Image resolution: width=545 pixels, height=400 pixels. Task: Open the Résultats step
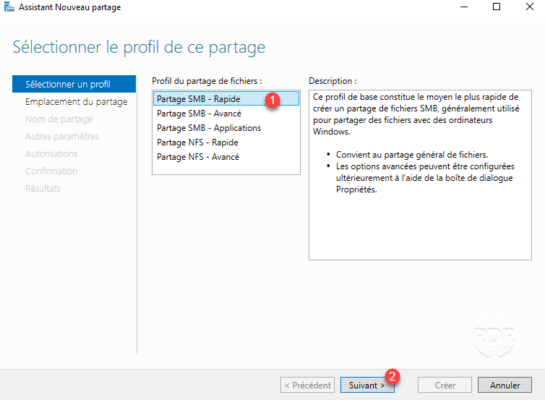43,189
